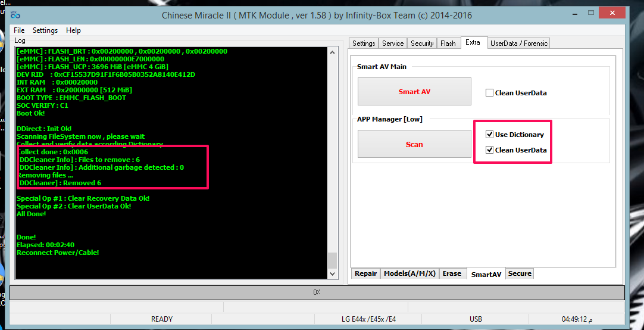Switch to the Flash tab

448,43
